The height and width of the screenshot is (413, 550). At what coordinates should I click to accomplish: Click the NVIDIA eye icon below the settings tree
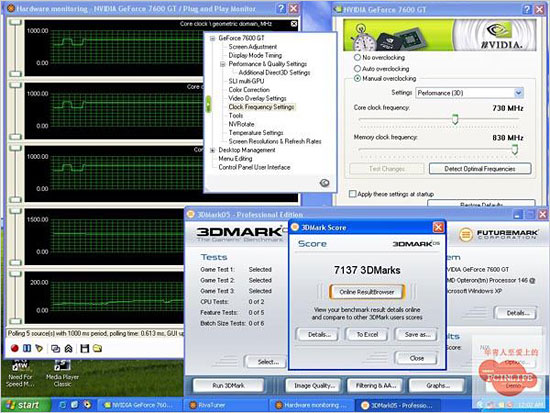[x=325, y=182]
